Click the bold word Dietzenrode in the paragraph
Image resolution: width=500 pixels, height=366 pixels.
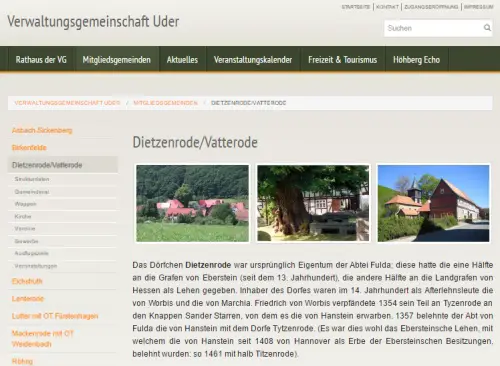208,265
